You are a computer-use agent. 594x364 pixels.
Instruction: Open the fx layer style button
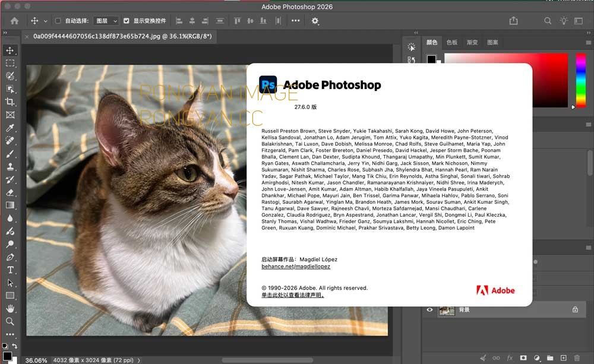coord(510,357)
